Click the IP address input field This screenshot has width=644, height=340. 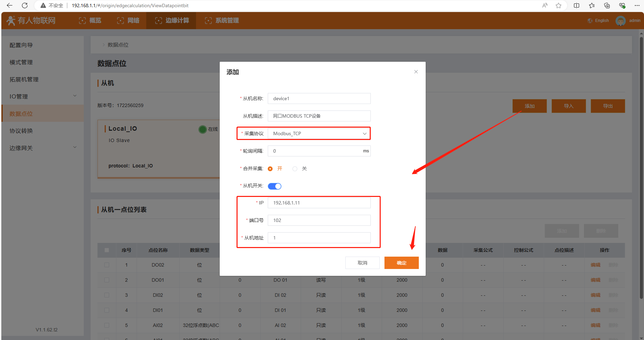click(319, 203)
